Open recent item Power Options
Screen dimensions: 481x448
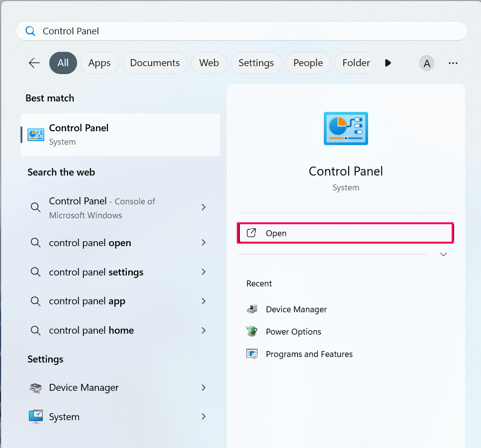pyautogui.click(x=293, y=332)
